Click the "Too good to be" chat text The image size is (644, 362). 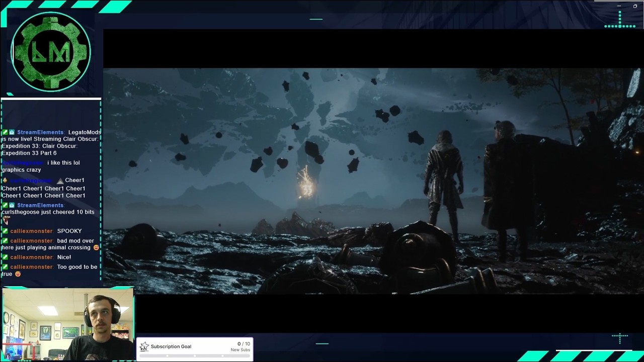[x=77, y=267]
